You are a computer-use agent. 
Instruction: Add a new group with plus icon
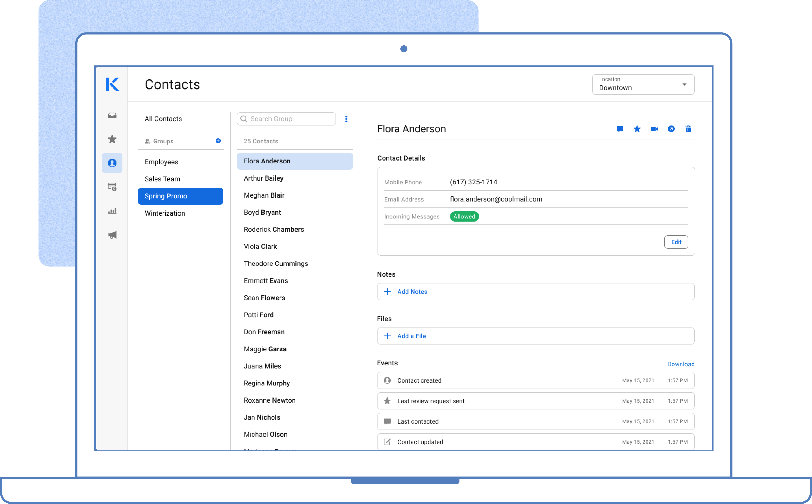click(x=218, y=141)
